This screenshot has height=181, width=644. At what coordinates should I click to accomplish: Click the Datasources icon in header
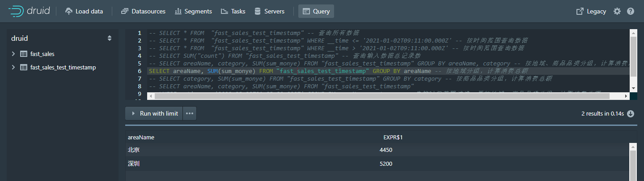124,11
